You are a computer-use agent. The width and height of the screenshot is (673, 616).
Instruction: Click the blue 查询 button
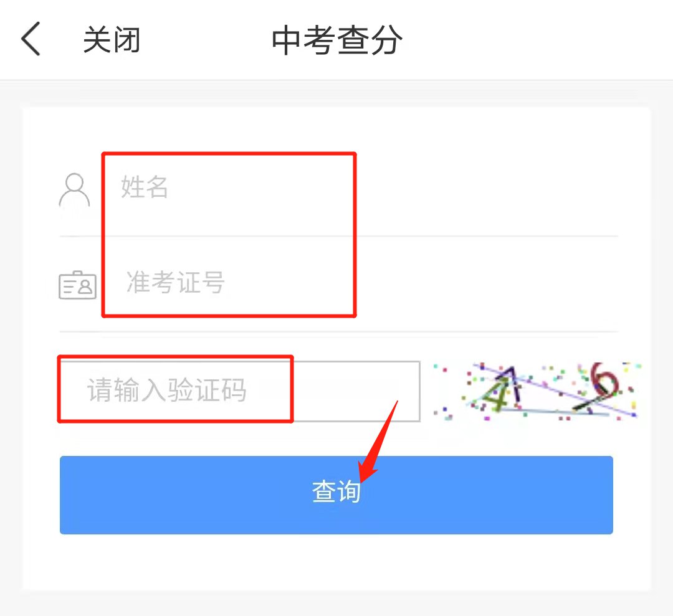pos(336,495)
